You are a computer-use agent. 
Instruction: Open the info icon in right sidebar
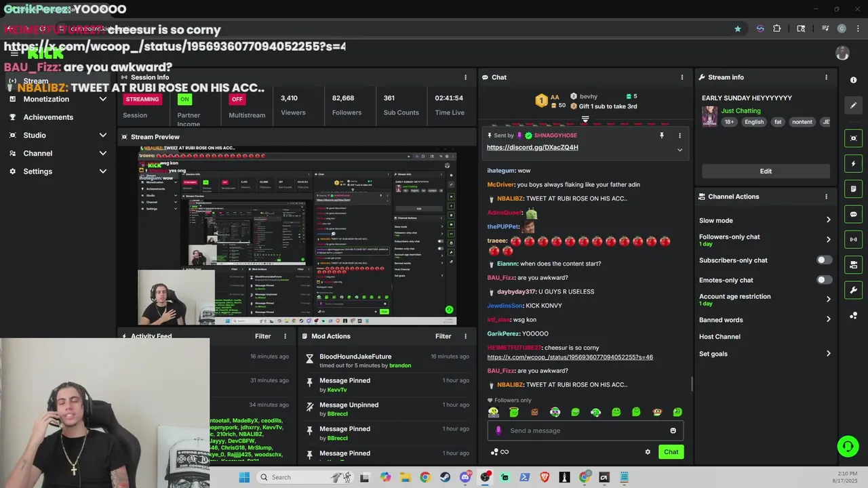[853, 80]
